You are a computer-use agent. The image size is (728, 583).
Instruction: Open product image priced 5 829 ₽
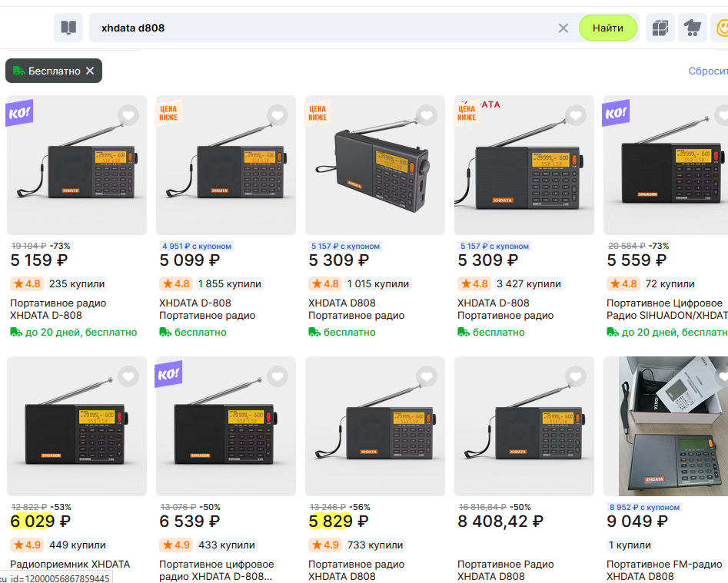coord(374,426)
